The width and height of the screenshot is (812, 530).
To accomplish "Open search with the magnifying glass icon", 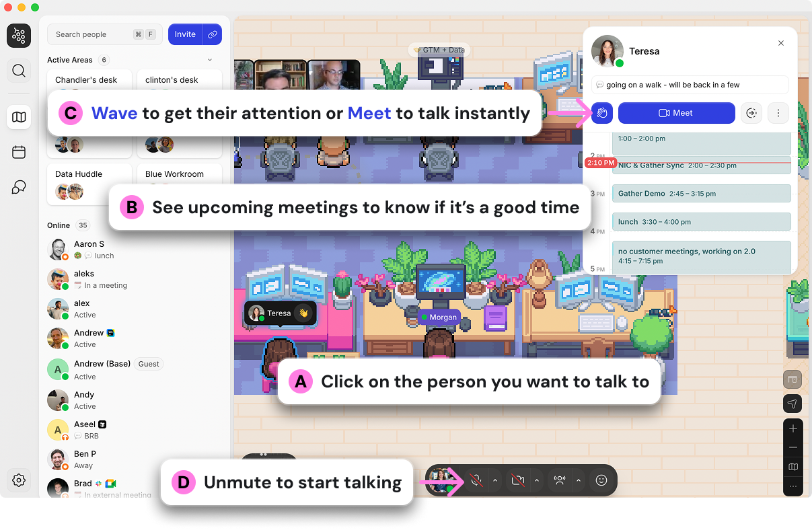I will click(18, 70).
